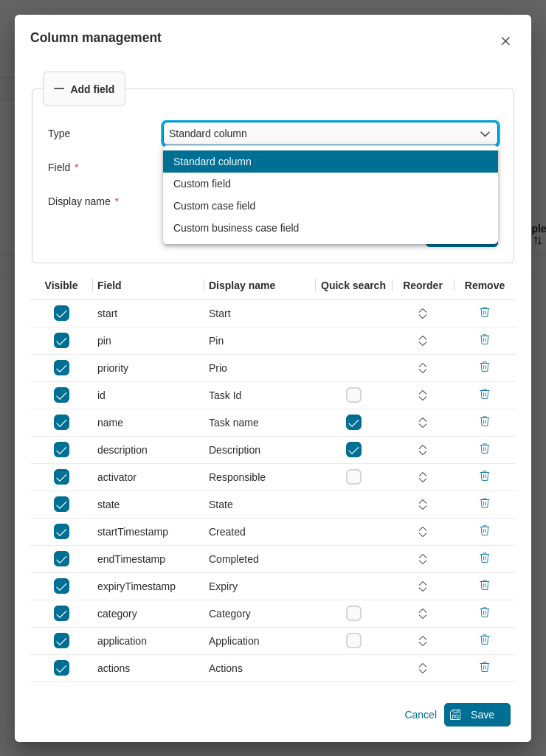Screen dimensions: 546x756
Task: Remove the application column
Action: pyautogui.click(x=484, y=639)
